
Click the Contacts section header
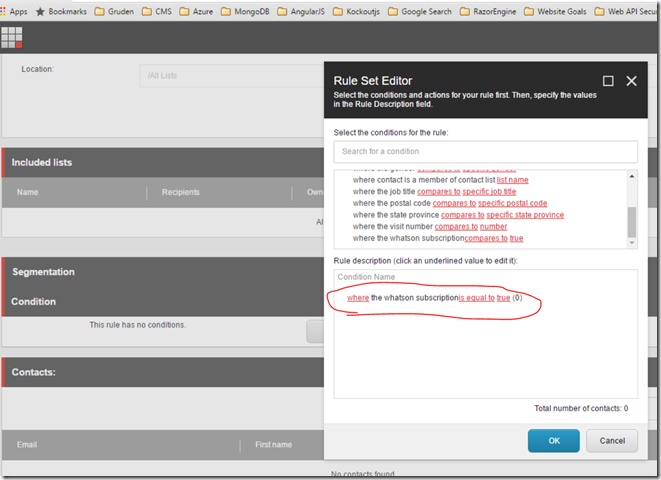[164, 372]
